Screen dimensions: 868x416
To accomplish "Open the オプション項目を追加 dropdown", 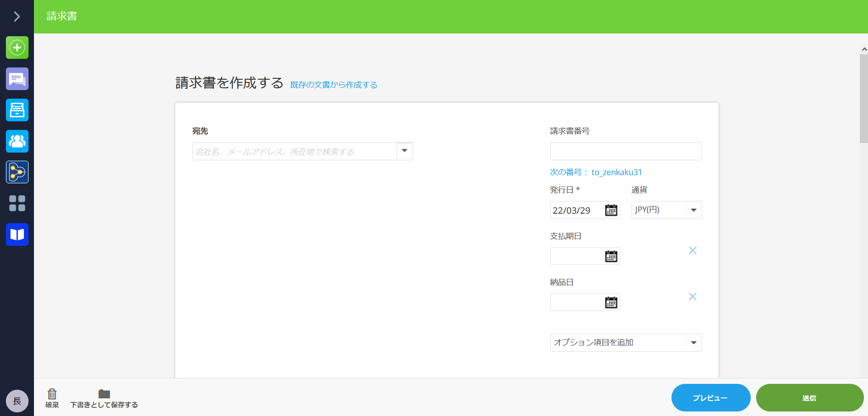I will [626, 343].
